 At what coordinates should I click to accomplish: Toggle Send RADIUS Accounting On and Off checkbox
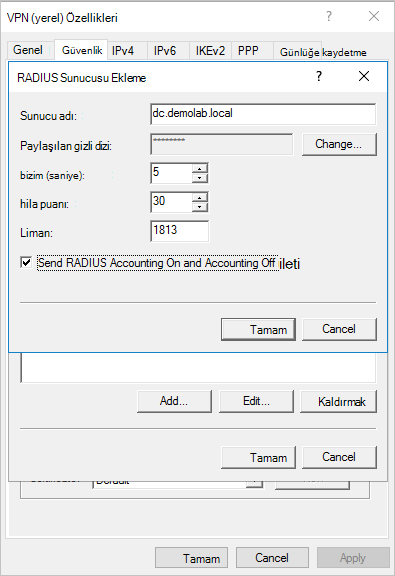point(26,263)
